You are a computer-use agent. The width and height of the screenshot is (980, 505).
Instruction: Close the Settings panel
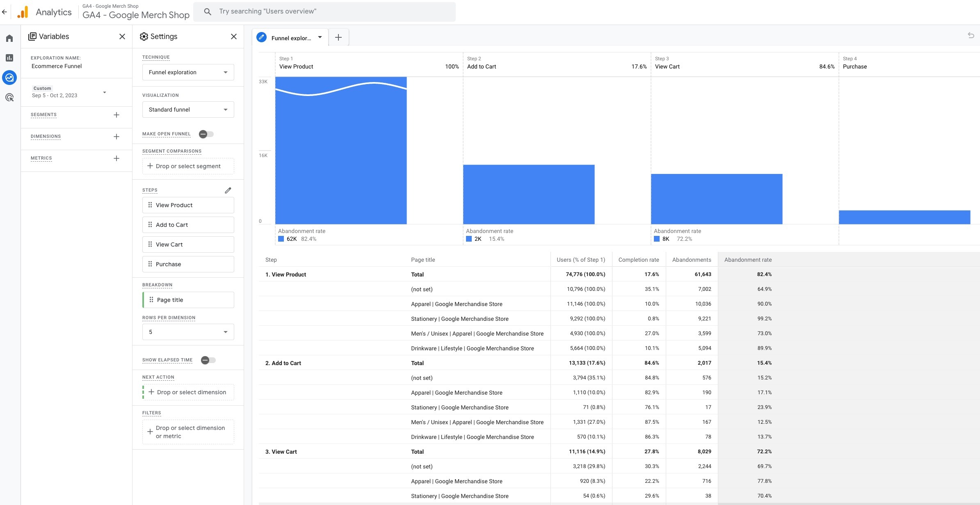tap(234, 37)
